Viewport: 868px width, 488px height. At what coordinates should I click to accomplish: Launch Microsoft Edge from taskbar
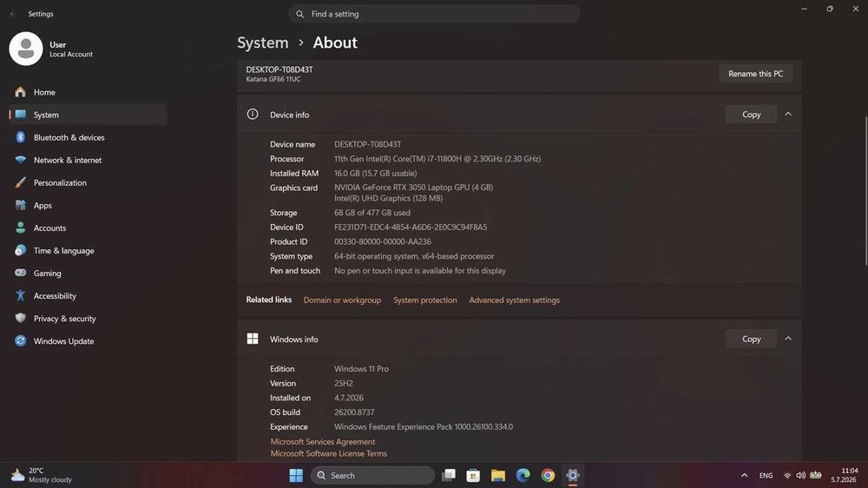[x=523, y=475]
